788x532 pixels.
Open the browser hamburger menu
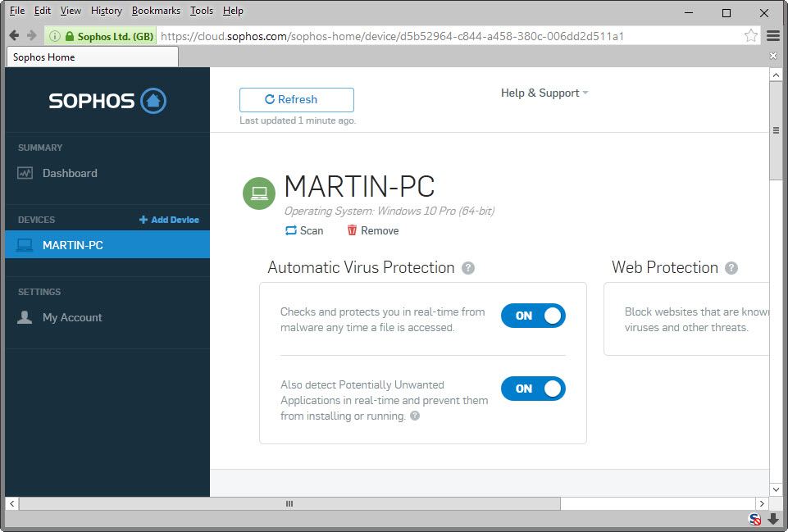click(x=773, y=36)
